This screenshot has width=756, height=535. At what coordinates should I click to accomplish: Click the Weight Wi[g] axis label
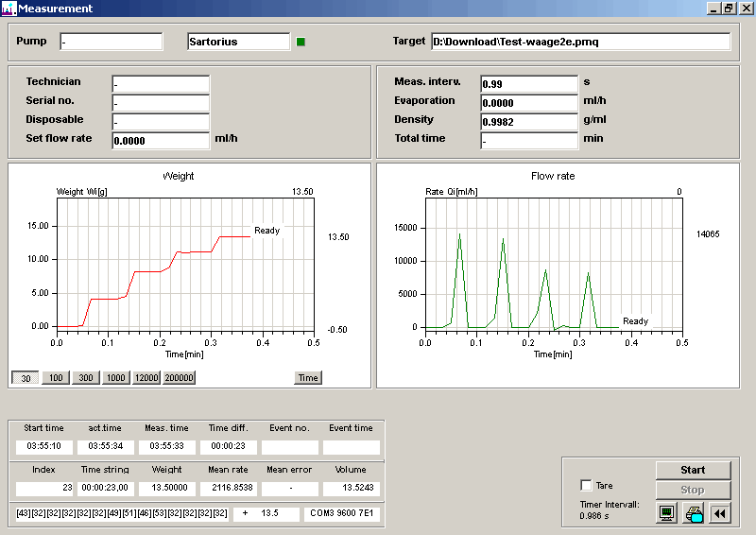(x=82, y=192)
